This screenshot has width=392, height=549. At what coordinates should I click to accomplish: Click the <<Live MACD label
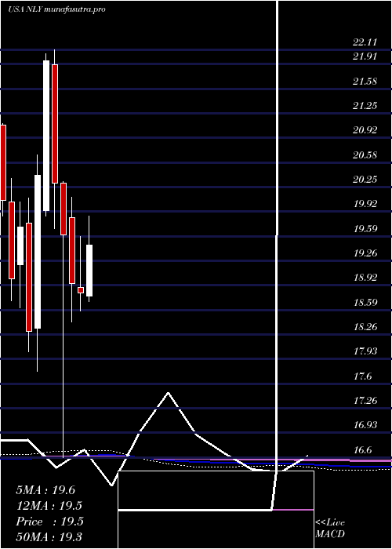[x=330, y=529]
